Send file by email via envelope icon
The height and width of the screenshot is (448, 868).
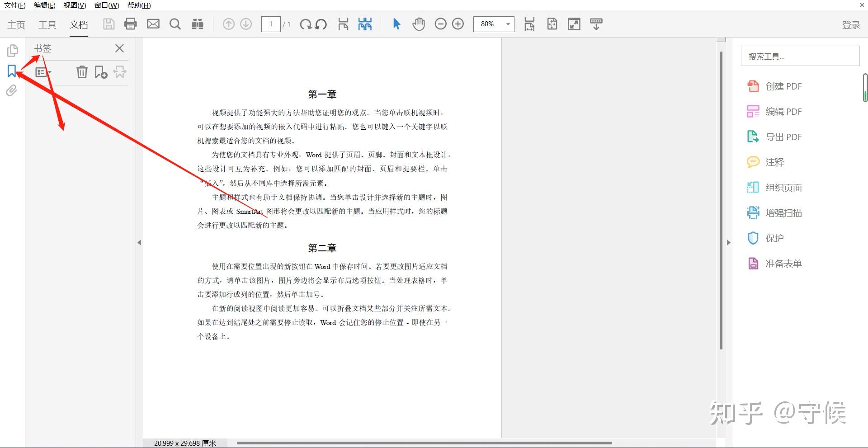[x=153, y=24]
